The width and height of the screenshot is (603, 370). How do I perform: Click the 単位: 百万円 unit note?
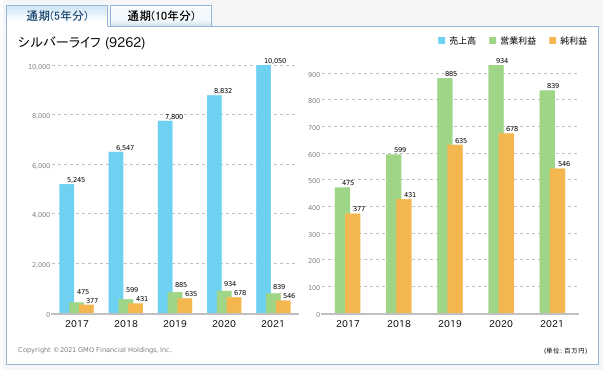[x=565, y=350]
